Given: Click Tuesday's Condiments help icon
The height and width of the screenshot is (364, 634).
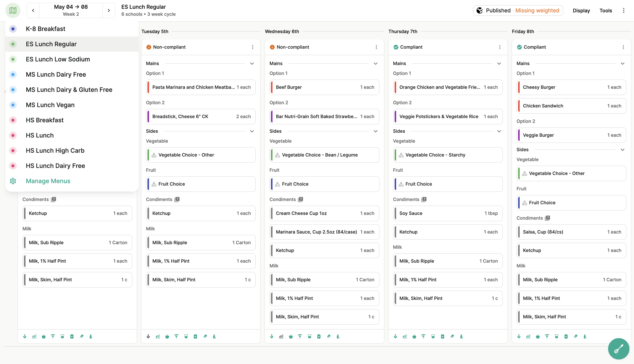Looking at the screenshot, I should point(177,199).
